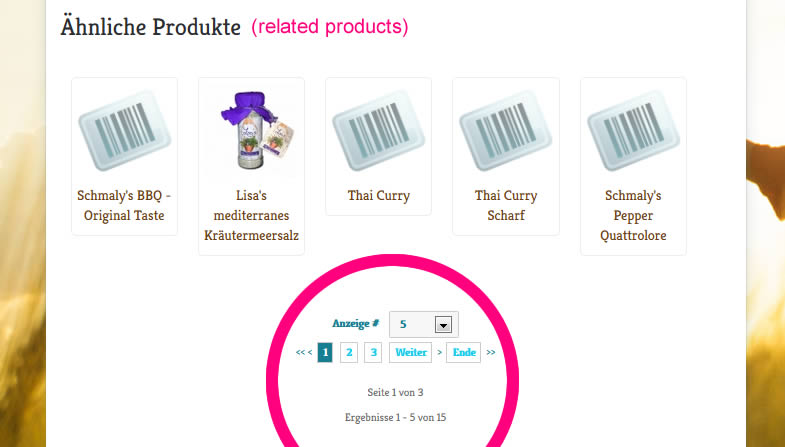
Task: Open Schmaly's Pepper Quattrolore title link
Action: tap(633, 216)
